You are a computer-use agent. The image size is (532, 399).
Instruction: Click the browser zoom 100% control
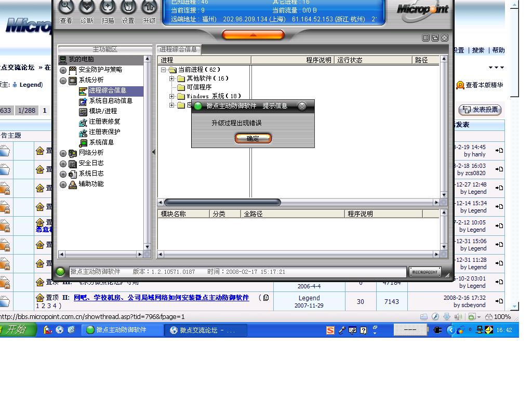coord(498,317)
